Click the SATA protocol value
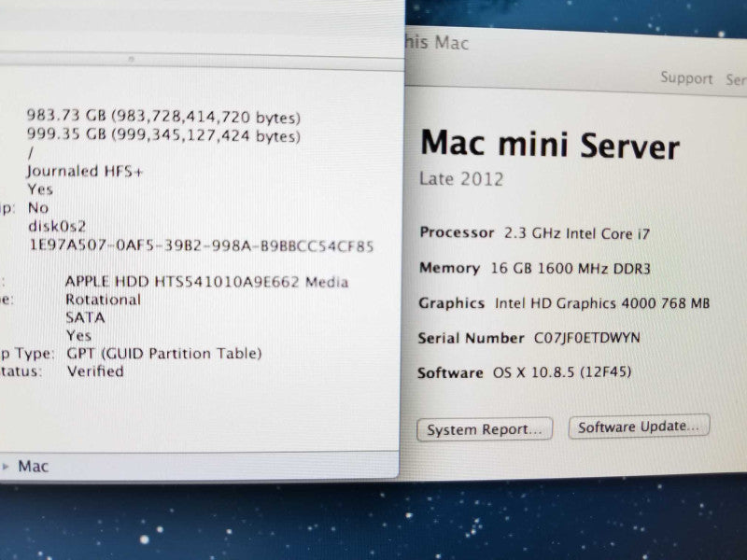 coord(85,317)
